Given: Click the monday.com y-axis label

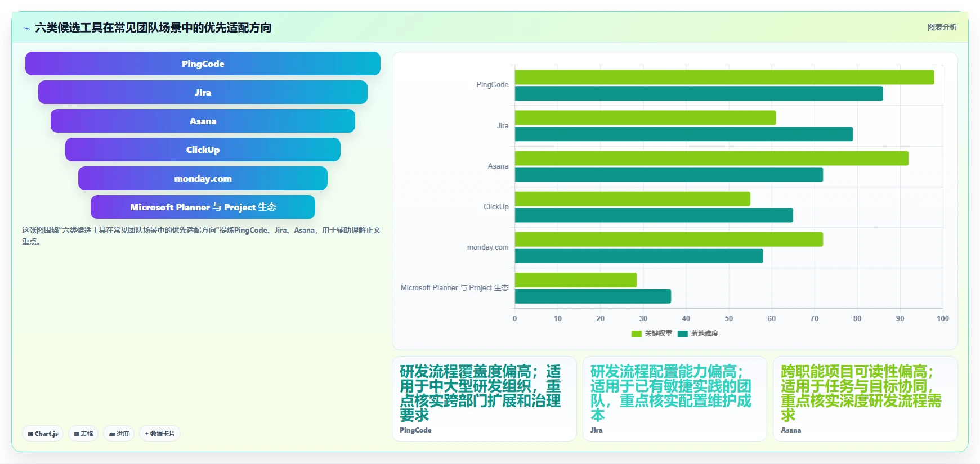Looking at the screenshot, I should (487, 247).
